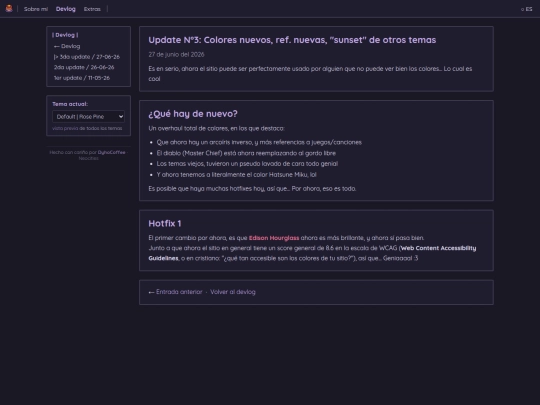
Task: Click the Update N°3 heading title
Action: point(292,40)
